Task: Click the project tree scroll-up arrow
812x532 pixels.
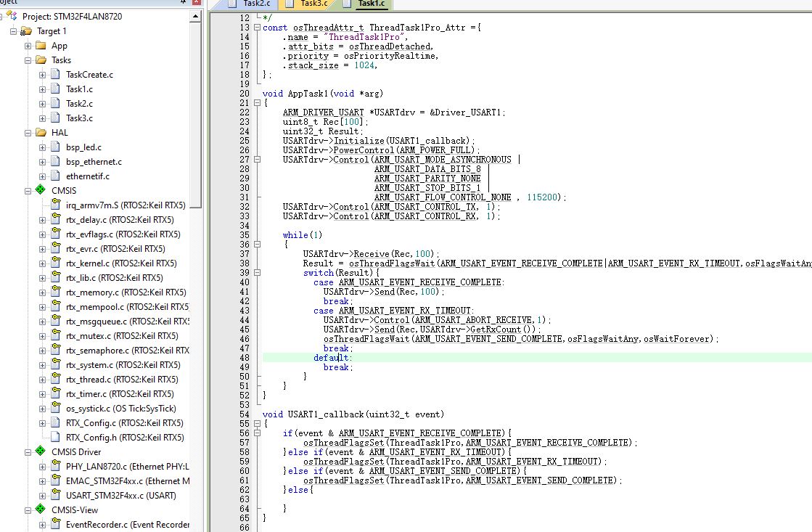Action: (195, 16)
